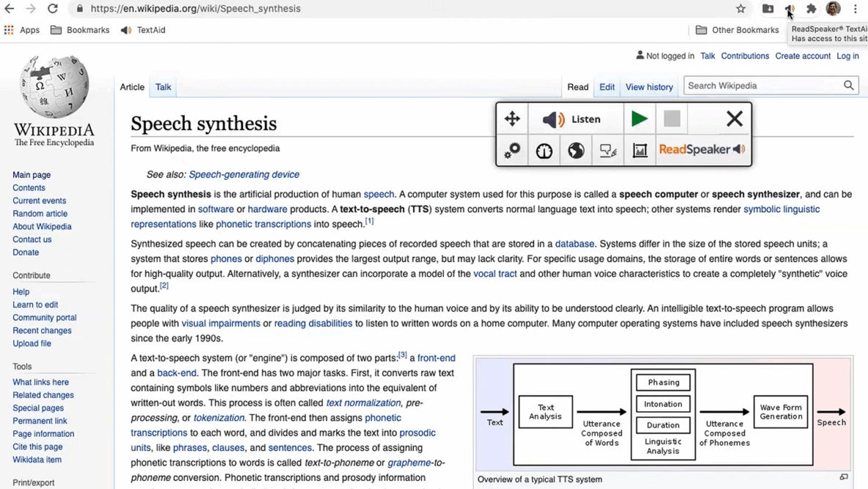Open the Chrome extensions puzzle icon
This screenshot has width=868, height=489.
pos(811,9)
